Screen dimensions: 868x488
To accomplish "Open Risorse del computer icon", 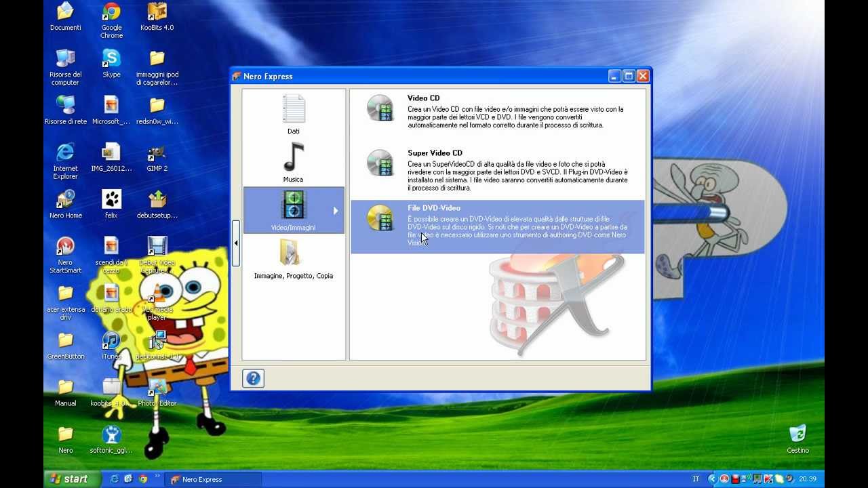I will tap(66, 66).
